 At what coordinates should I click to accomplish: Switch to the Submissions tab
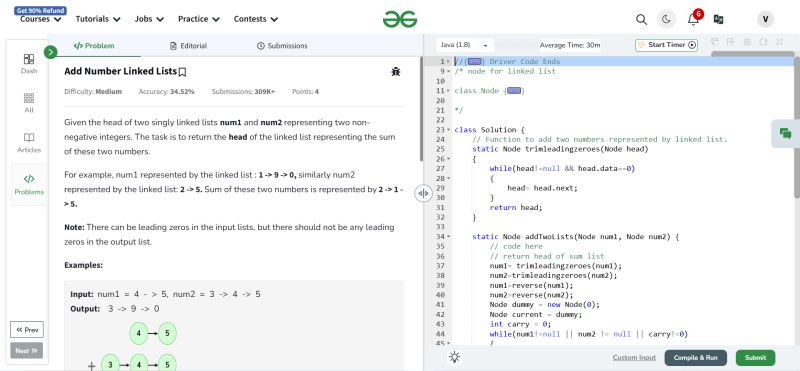(282, 46)
